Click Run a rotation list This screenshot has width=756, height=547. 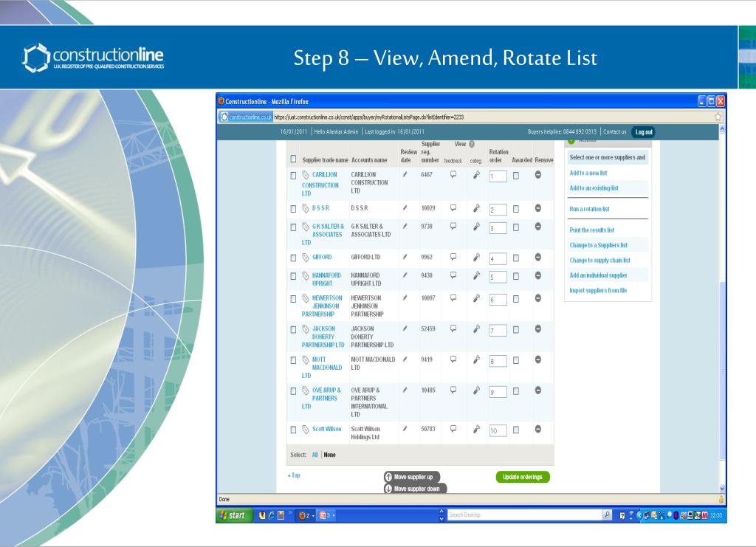589,209
